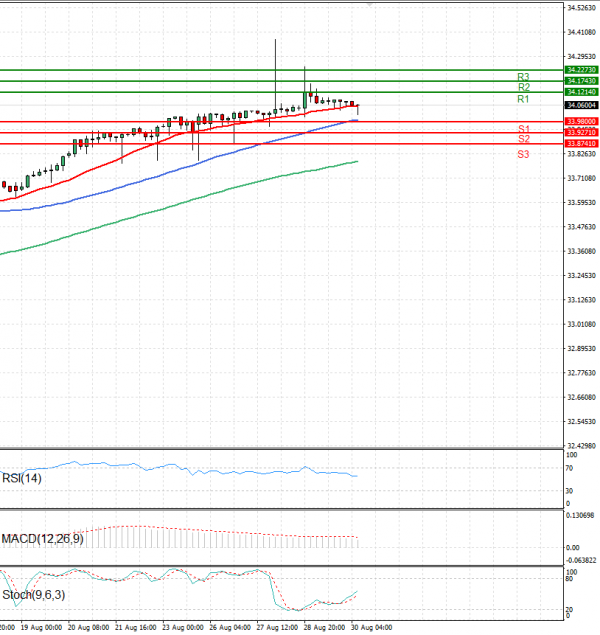Click the 33.01080 price axis label
600x635 pixels.
click(582, 324)
